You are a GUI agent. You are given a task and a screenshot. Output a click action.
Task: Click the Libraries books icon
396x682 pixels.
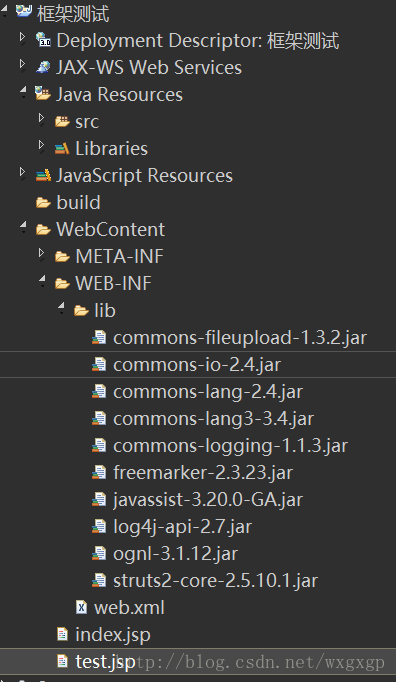point(62,148)
